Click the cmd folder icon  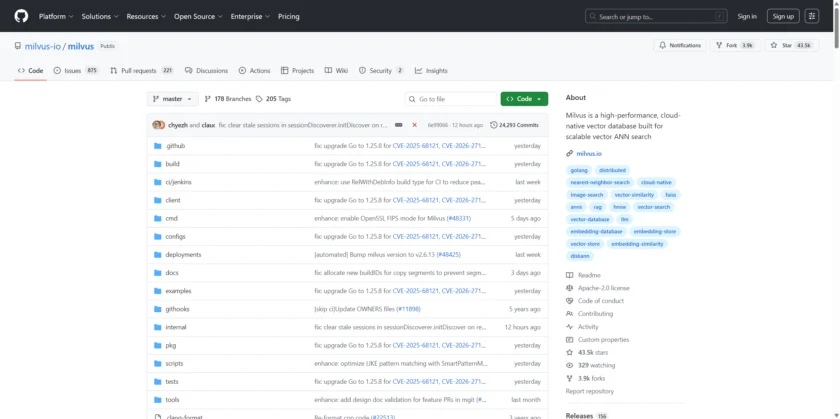(x=158, y=219)
